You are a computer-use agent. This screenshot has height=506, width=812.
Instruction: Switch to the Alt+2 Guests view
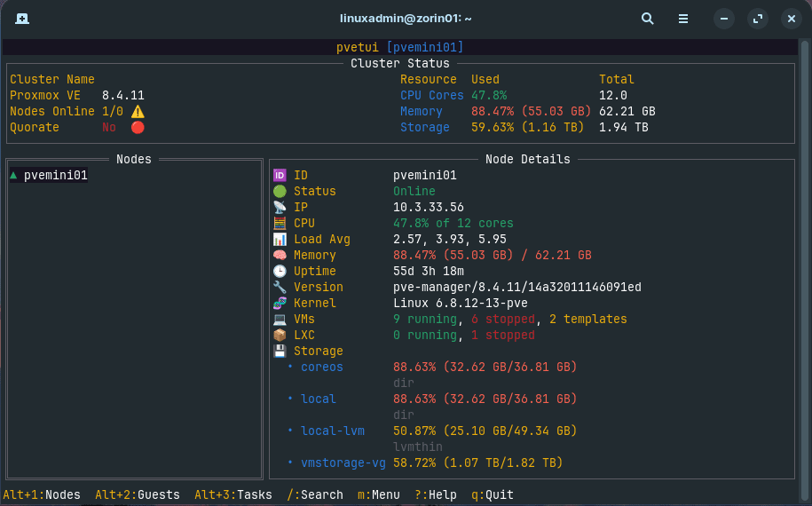138,494
